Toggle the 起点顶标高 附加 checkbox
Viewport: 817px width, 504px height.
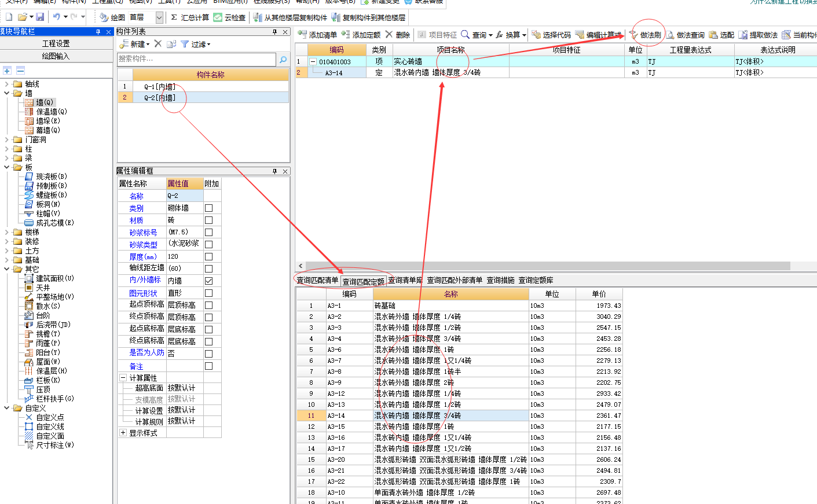point(208,305)
